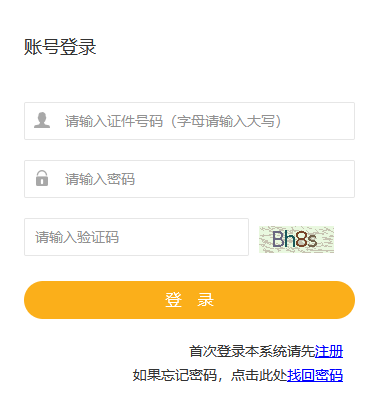Viewport: 382px width, 398px height.
Task: Click the gray person avatar glyph
Action: 42,120
